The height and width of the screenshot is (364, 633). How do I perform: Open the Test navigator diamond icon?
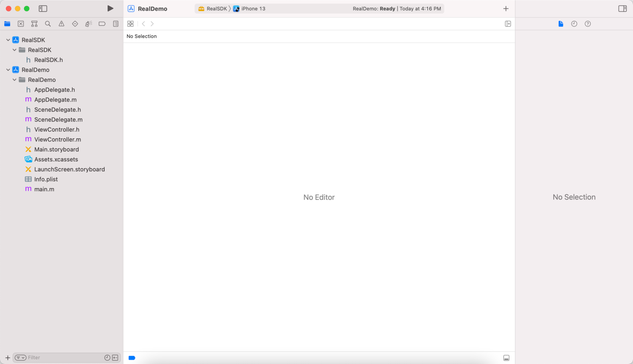(75, 24)
